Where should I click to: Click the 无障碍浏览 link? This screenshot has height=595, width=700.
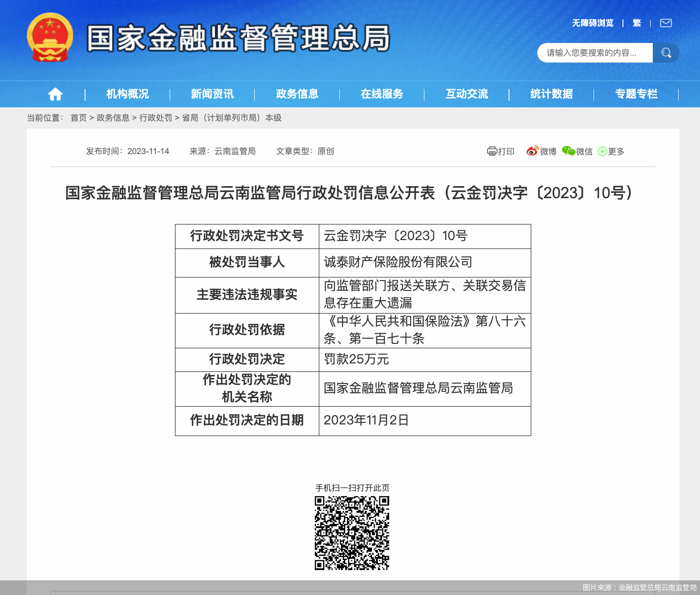(x=593, y=23)
